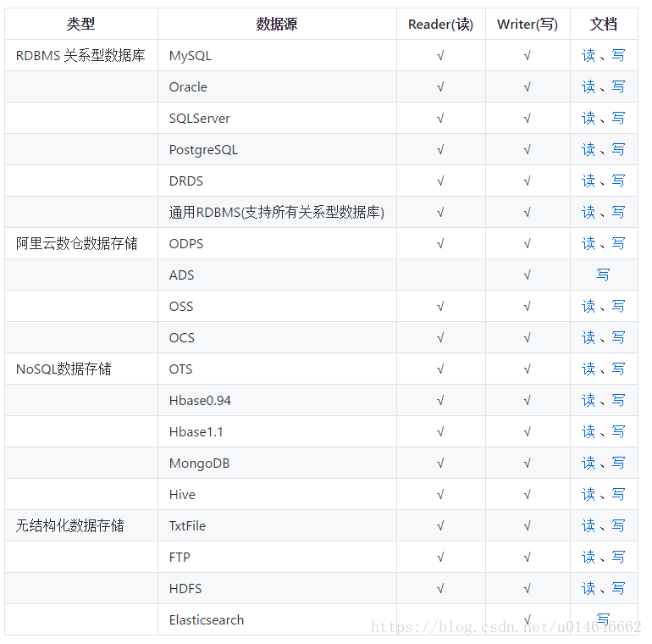Open the TxtFile write (写) doc link
Image resolution: width=652 pixels, height=644 pixels.
pyautogui.click(x=618, y=526)
